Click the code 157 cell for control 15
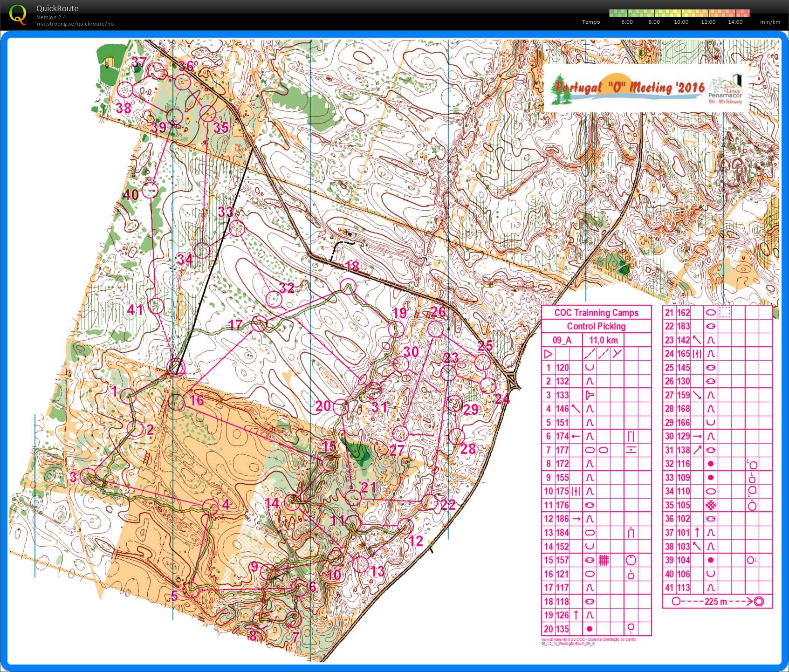Viewport: 789px width, 672px height. click(562, 560)
